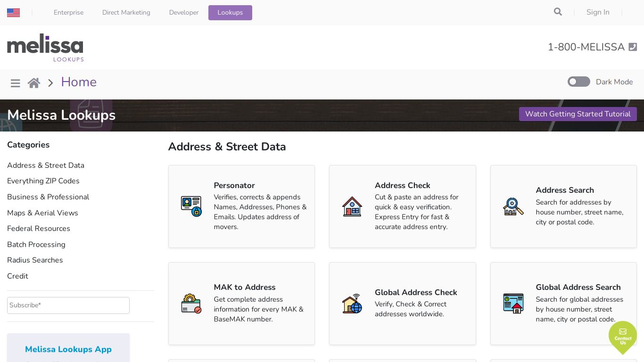
Task: Select Business & Professional category
Action: point(48,197)
